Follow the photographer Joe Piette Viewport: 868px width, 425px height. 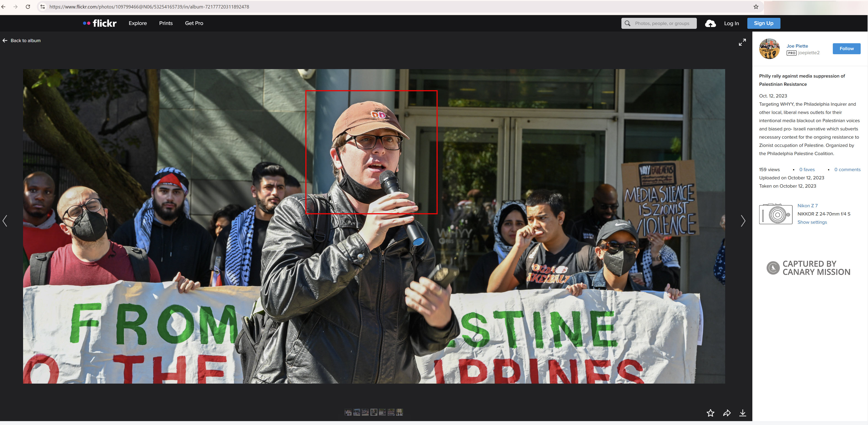coord(847,48)
